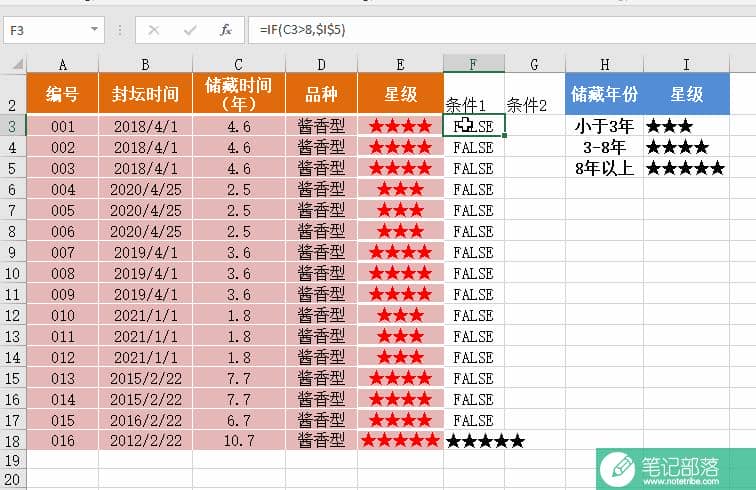Click the blue 星级 header in column I
Image resolution: width=756 pixels, height=490 pixels.
click(686, 94)
